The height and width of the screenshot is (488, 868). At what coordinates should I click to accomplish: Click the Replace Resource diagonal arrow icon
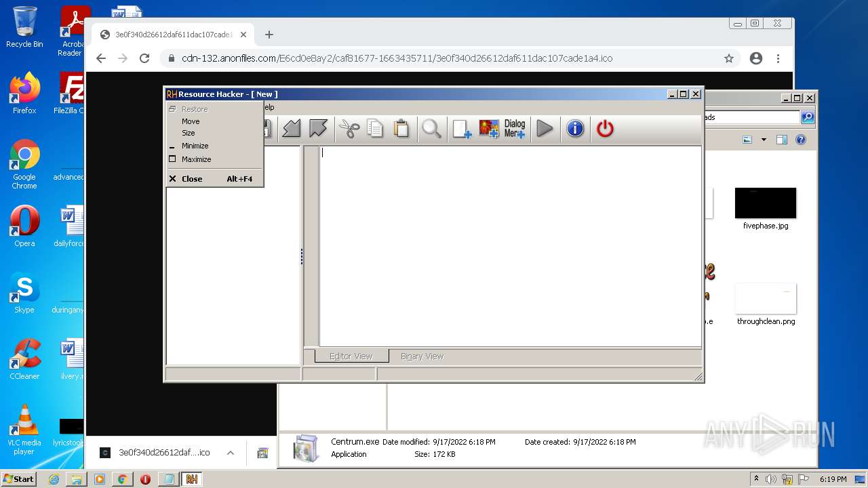point(292,128)
